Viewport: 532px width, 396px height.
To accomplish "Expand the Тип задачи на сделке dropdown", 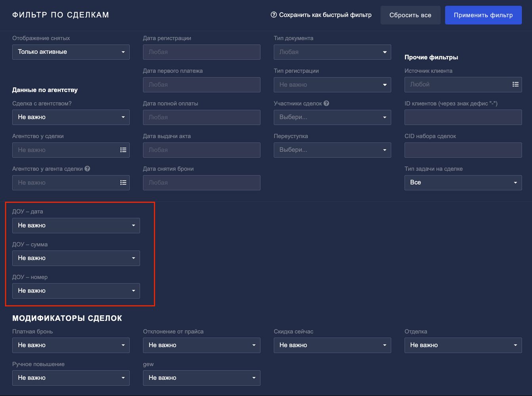I will (x=463, y=183).
